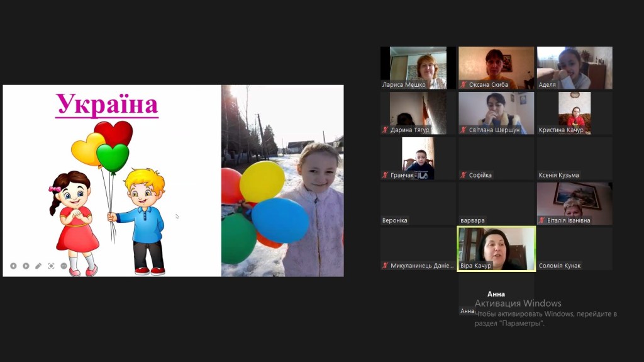Select the Аделя participant video
Image resolution: width=644 pixels, height=362 pixels.
click(x=574, y=67)
